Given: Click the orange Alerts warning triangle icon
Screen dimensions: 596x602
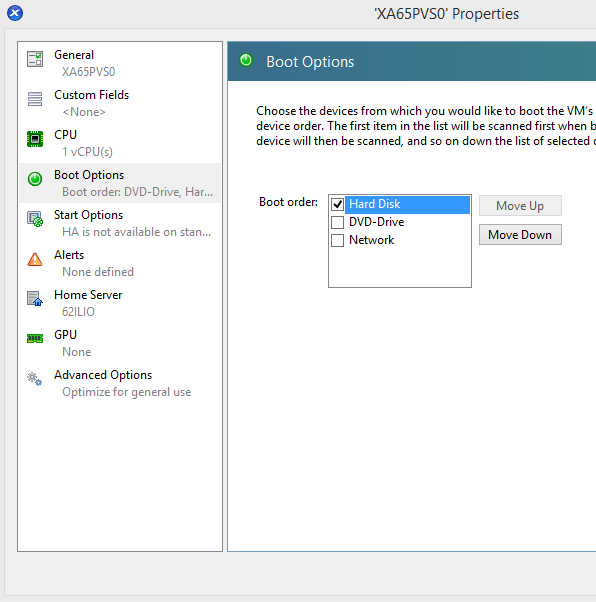Looking at the screenshot, I should (35, 259).
